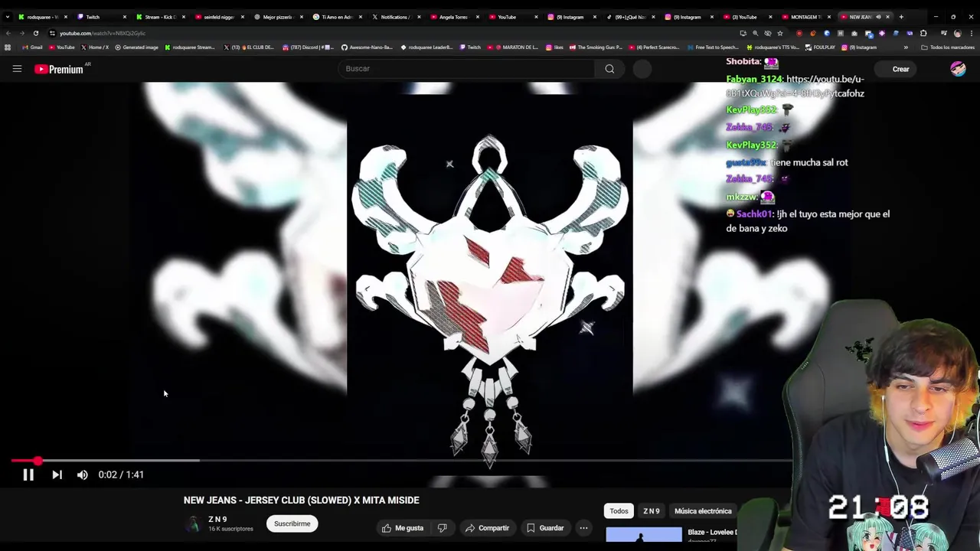980x551 pixels.
Task: Open Free Text to Speech bookmark
Action: point(712,47)
